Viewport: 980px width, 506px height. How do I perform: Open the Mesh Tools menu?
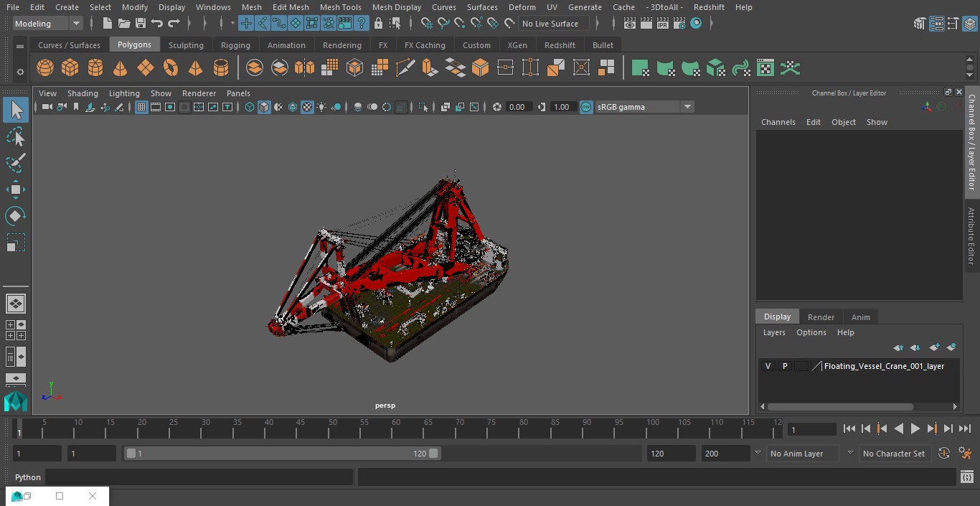click(341, 7)
